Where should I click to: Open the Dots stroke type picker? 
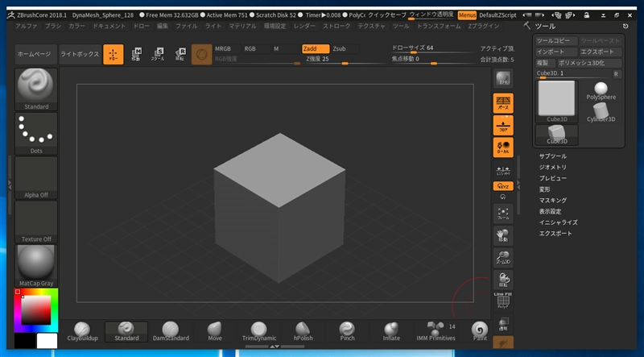pos(36,134)
